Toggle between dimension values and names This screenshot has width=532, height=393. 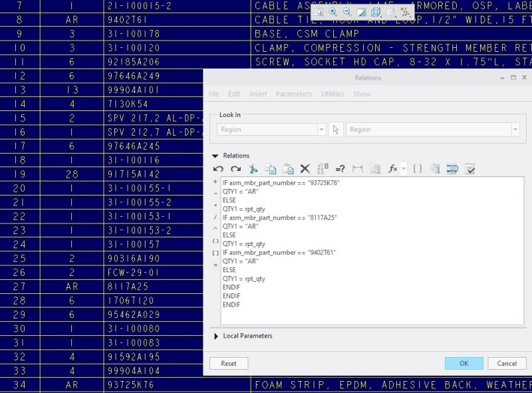tap(323, 168)
